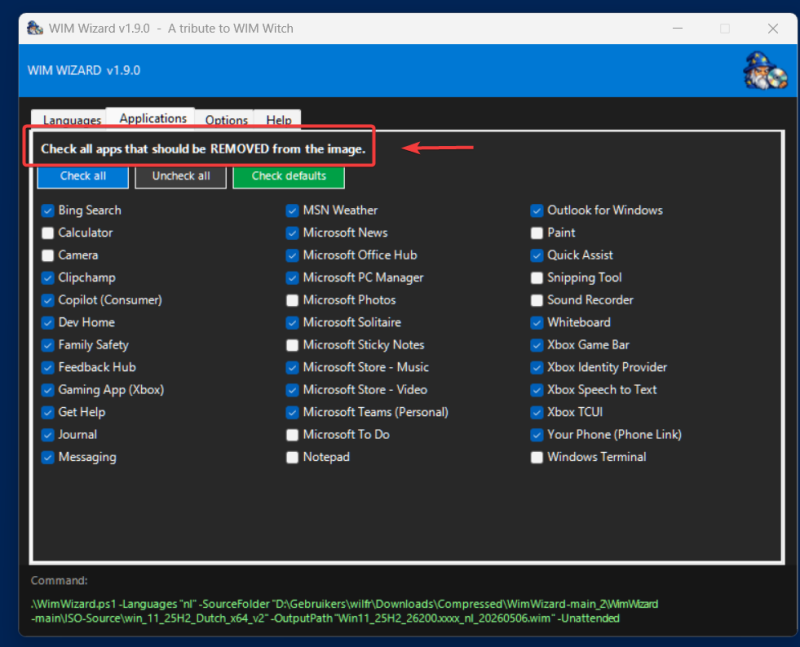Minimize the WIM Wizard window
The image size is (800, 647).
[678, 29]
